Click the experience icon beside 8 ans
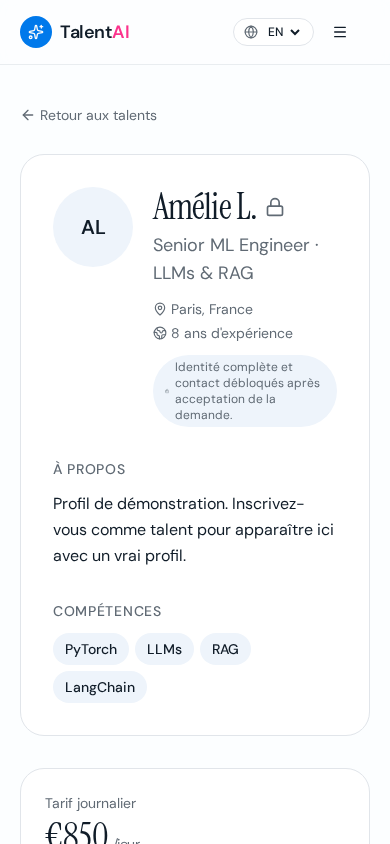The height and width of the screenshot is (844, 390). click(160, 333)
